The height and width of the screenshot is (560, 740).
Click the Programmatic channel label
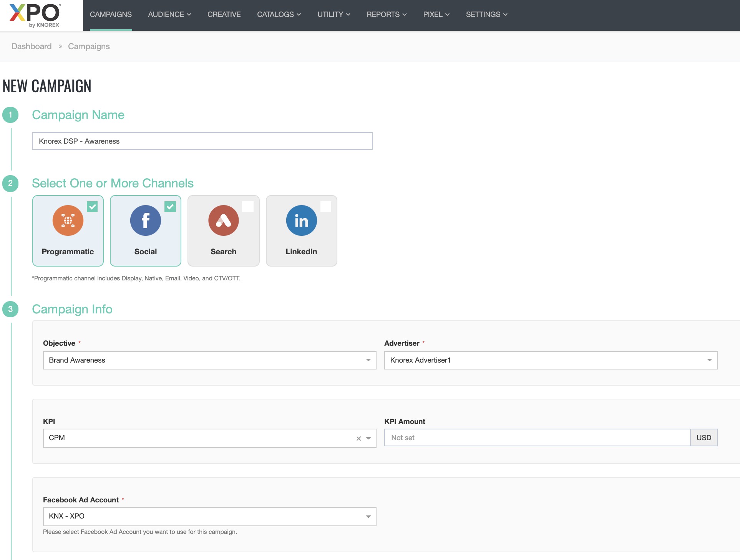[68, 252]
